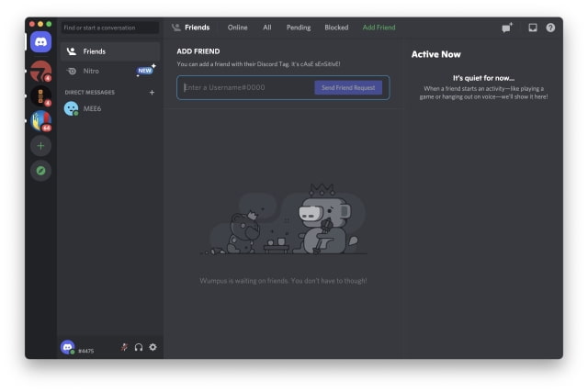Screen dimensions: 588x392
Task: Open the red arrow logo server
Action: [40, 71]
